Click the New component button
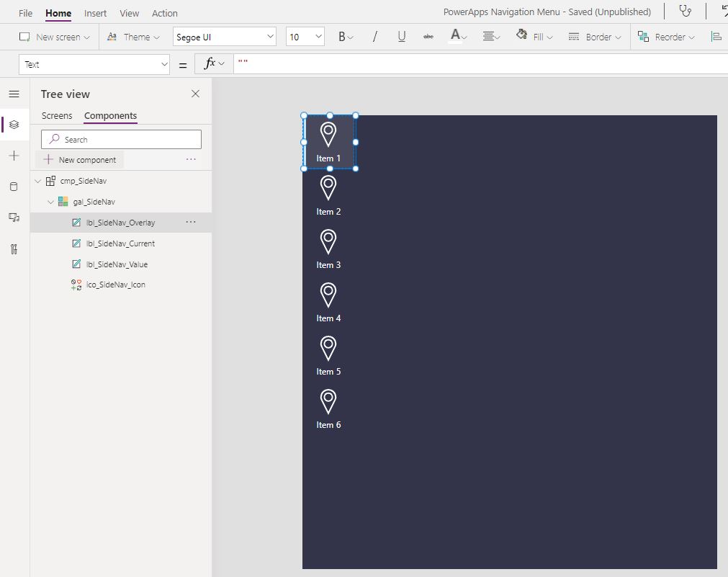 tap(79, 160)
